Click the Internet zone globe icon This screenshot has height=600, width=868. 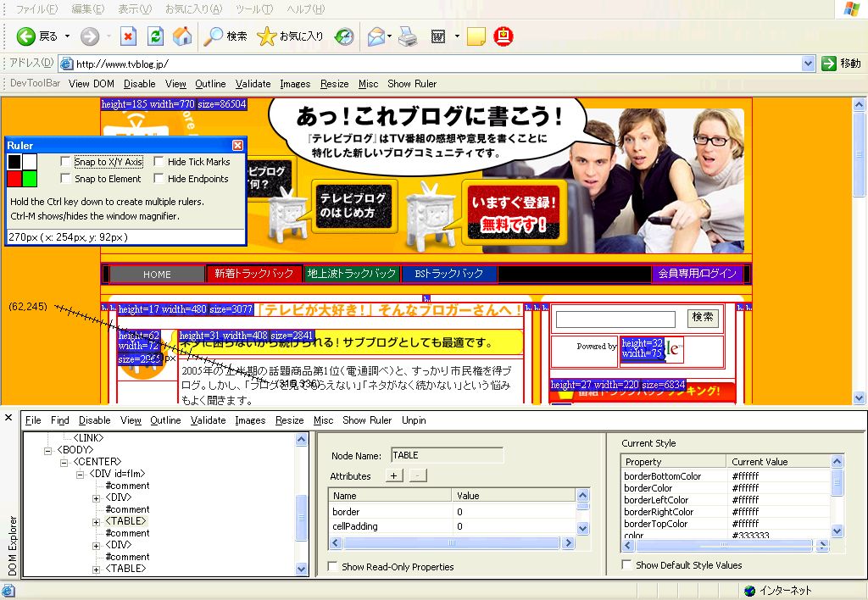pos(749,591)
